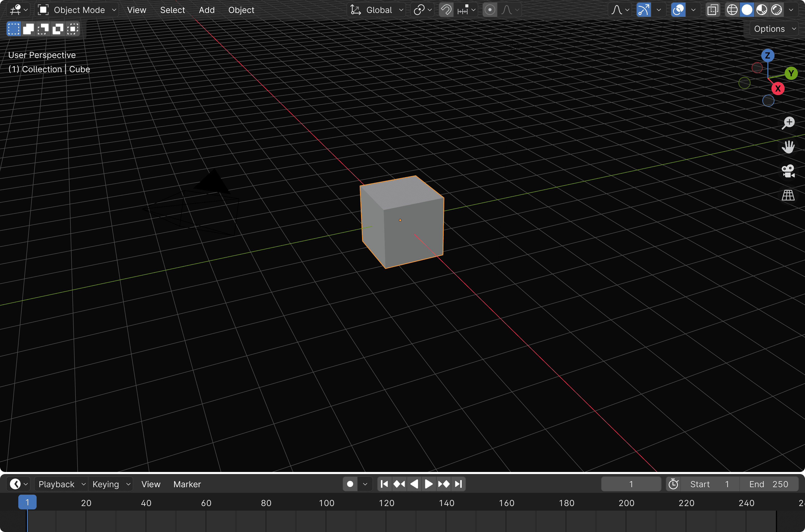
Task: Open the Keying popover
Action: (x=110, y=484)
